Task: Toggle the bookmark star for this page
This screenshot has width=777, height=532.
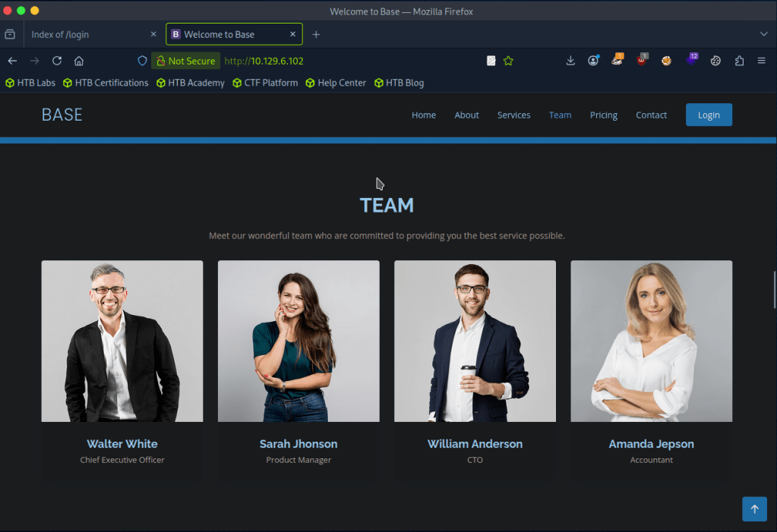Action: tap(508, 61)
